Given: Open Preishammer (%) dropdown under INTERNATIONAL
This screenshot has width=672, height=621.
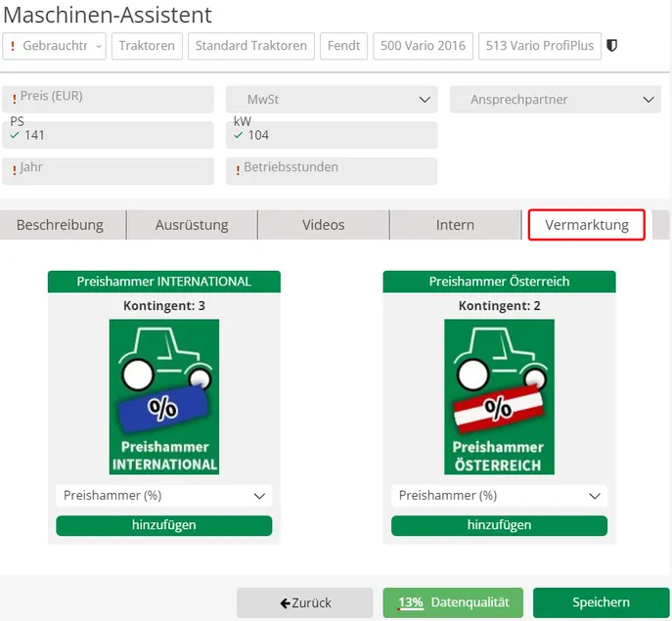Looking at the screenshot, I should click(164, 496).
